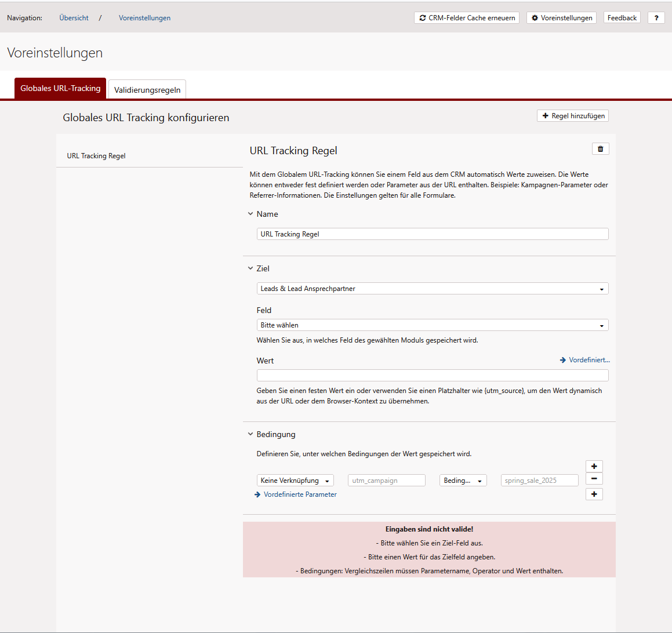This screenshot has height=633, width=672.
Task: Refresh the cache with CRM-Felder Cache erneuern
Action: click(x=467, y=18)
